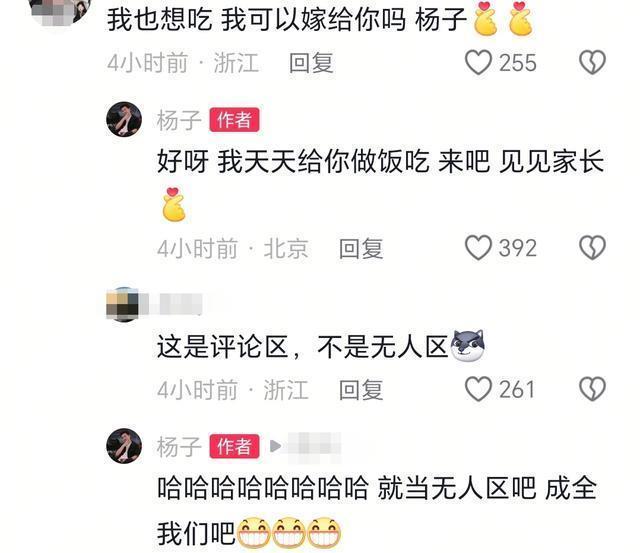Screen dimensions: 640x553
Task: Open 杨子's avatar beside 哈哈哈 reply
Action: click(x=124, y=446)
